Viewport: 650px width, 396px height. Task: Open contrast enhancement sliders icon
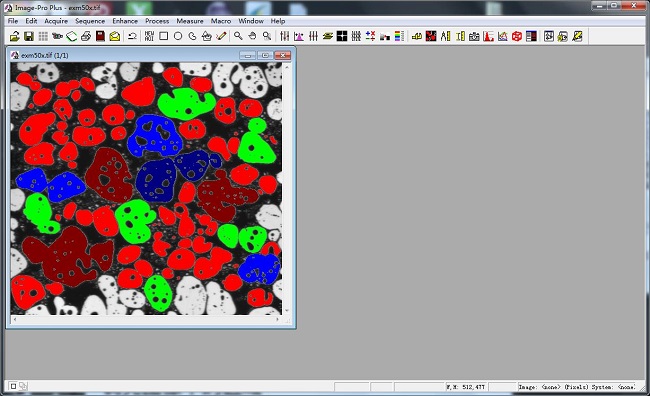point(284,36)
